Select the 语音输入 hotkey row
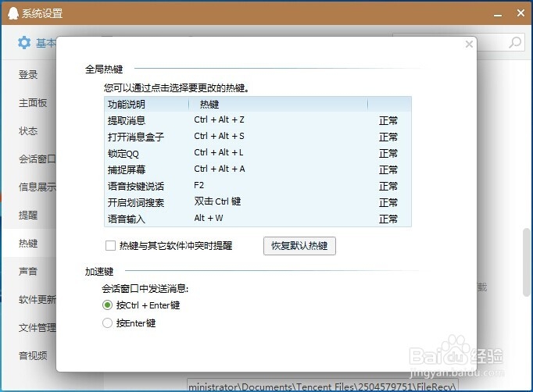 [258, 219]
